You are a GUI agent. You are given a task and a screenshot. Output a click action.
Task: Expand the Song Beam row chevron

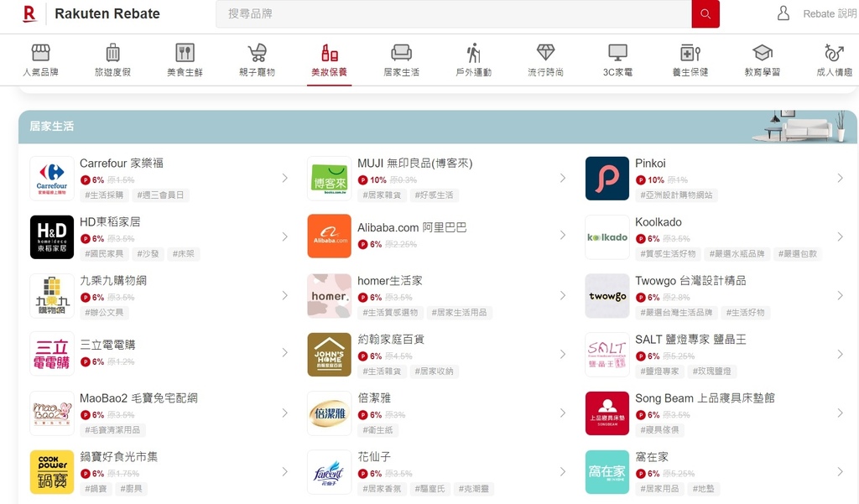(x=841, y=413)
